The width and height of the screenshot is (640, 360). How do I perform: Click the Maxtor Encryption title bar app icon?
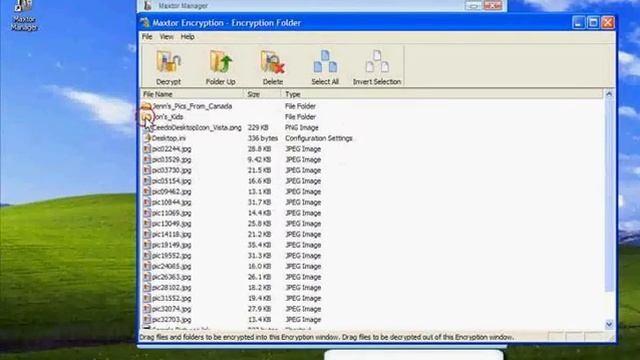point(145,22)
